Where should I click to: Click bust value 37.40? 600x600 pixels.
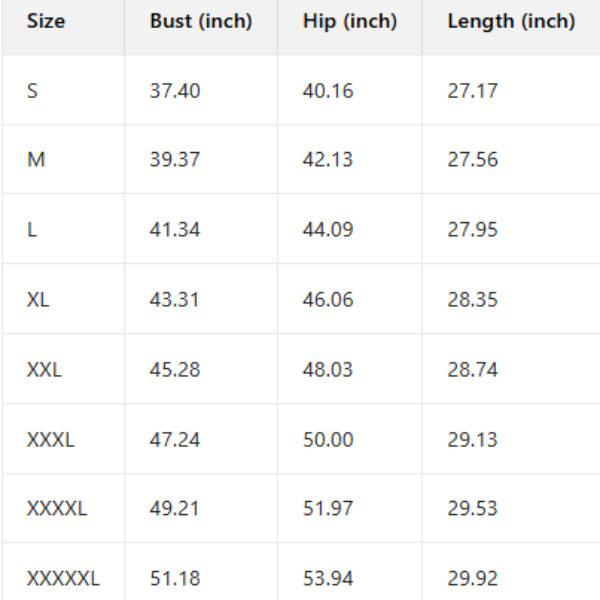click(175, 91)
